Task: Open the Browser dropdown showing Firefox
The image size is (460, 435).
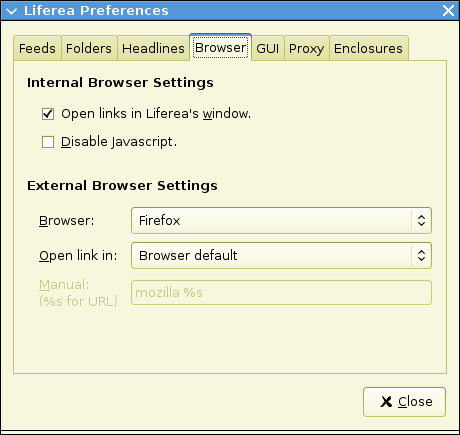Action: tap(281, 220)
